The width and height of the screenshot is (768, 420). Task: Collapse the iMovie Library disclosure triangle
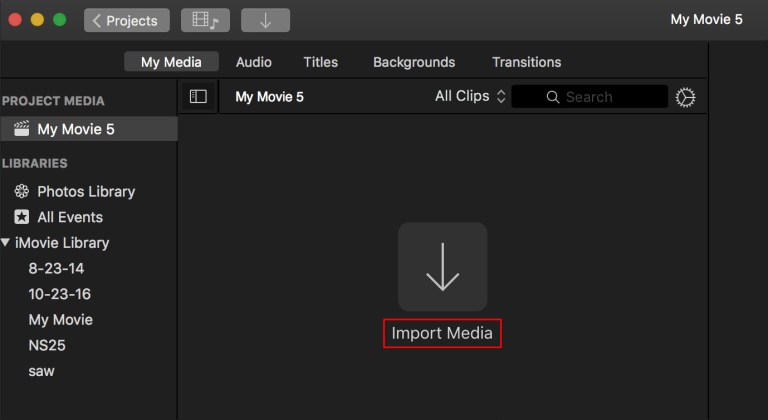click(5, 242)
